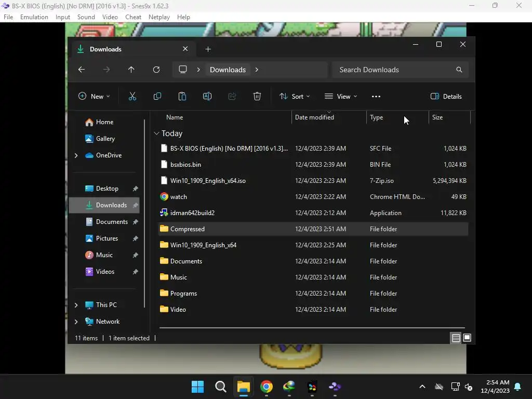This screenshot has height=399, width=532.
Task: Switch to details list view icon
Action: pos(456,338)
